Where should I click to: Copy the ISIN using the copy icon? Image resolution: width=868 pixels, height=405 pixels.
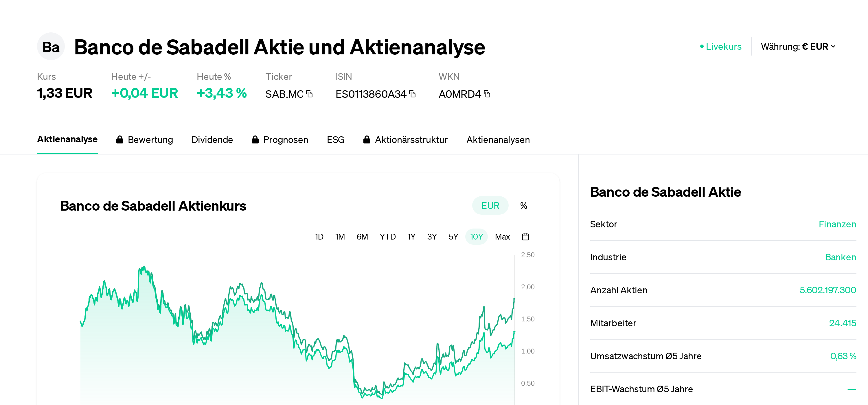tap(412, 94)
